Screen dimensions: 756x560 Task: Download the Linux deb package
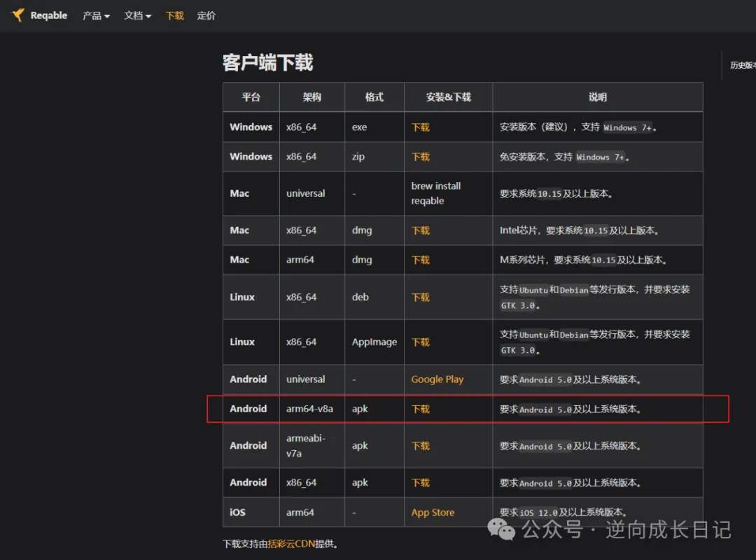pos(421,297)
